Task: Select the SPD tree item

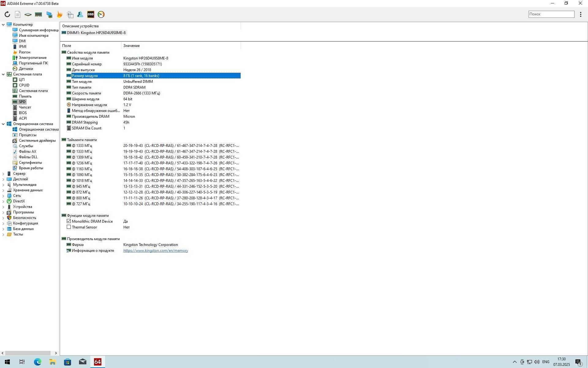Action: (x=22, y=102)
